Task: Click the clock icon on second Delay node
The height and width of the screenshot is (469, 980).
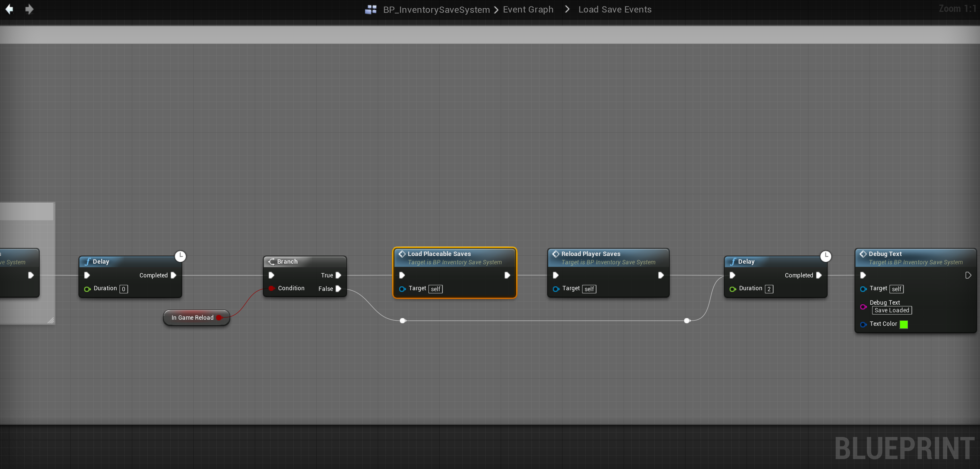Action: (x=825, y=256)
